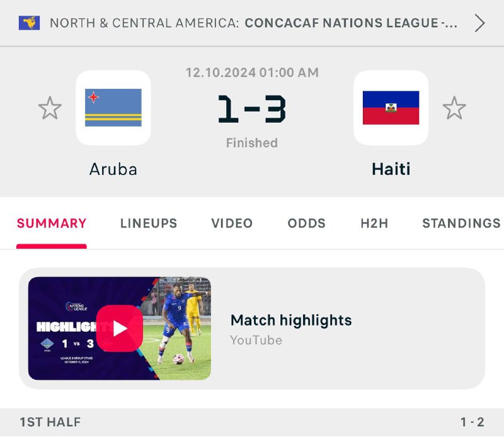This screenshot has width=504, height=437.
Task: Open the CONCACAF Nations League header link
Action: coord(351,23)
